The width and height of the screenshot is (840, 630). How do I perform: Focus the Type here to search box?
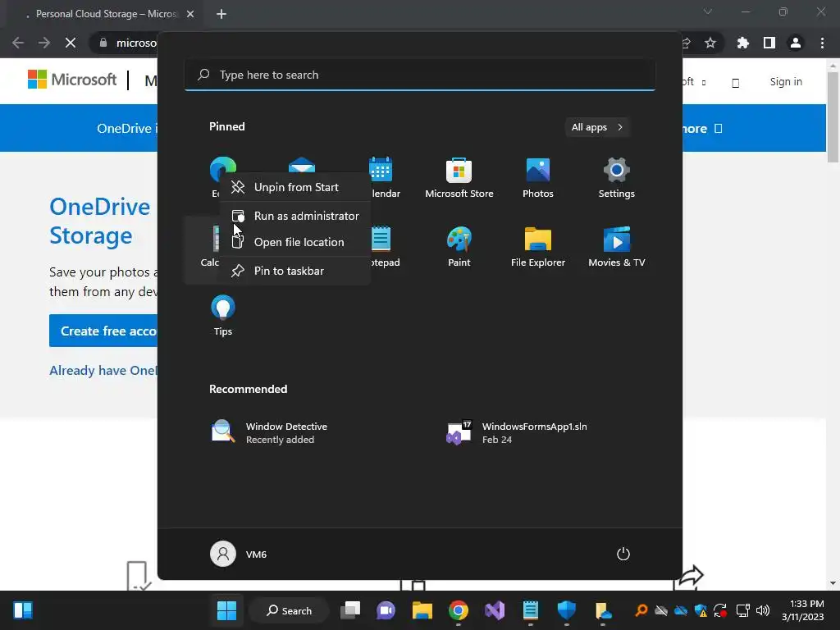tap(419, 75)
